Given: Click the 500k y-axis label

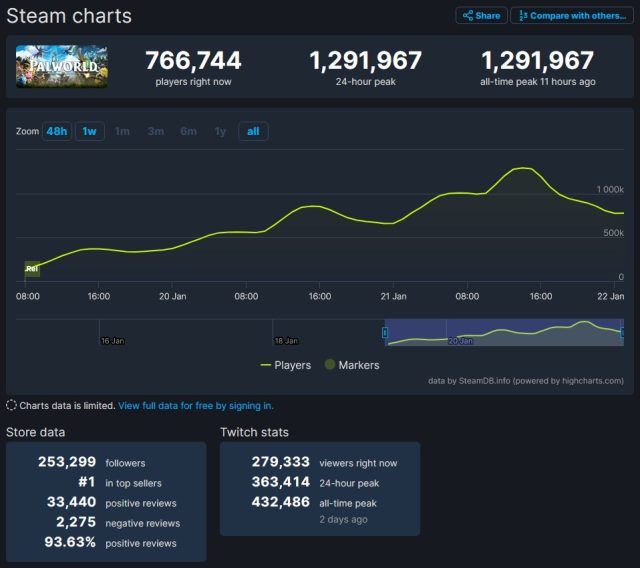Looking at the screenshot, I should (x=613, y=233).
